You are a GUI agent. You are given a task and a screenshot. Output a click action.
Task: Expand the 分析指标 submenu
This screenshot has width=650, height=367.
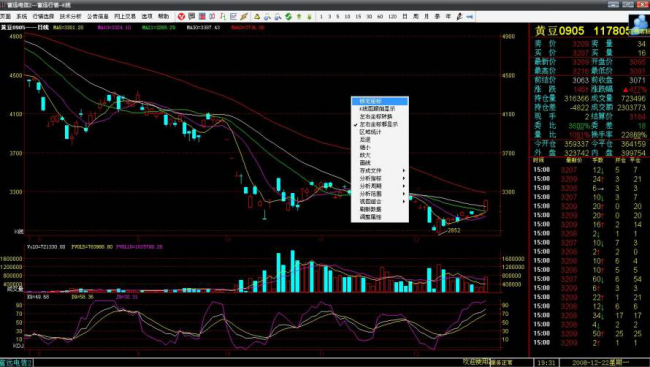tap(380, 178)
